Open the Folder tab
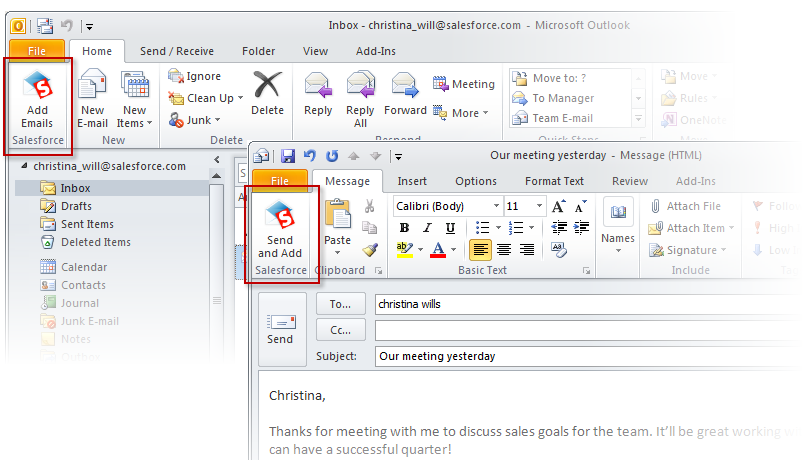 [258, 51]
